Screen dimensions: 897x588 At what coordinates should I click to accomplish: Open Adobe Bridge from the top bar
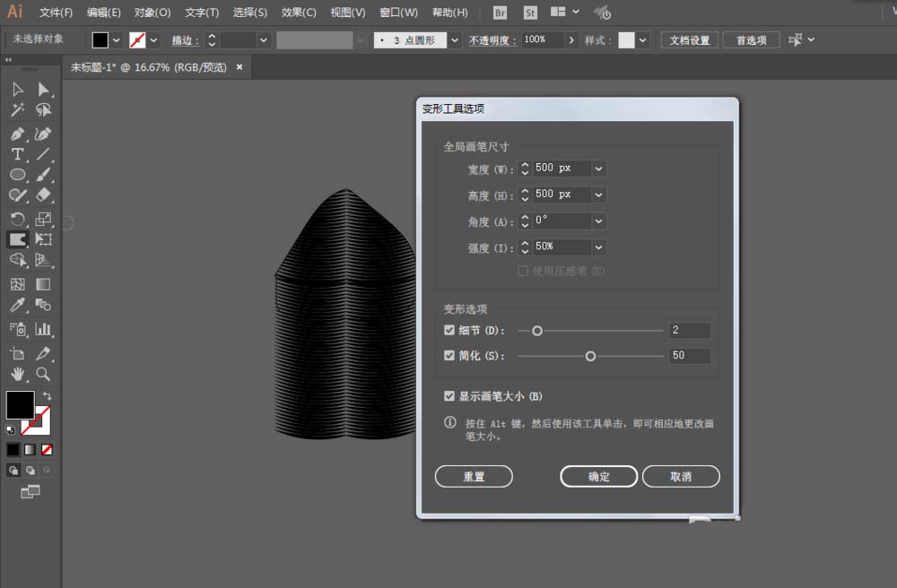click(x=500, y=13)
